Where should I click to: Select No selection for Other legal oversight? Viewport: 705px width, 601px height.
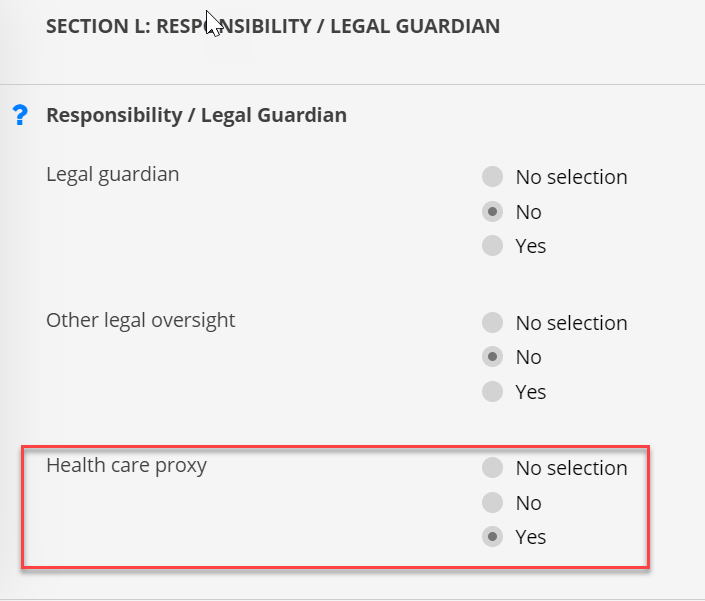492,323
